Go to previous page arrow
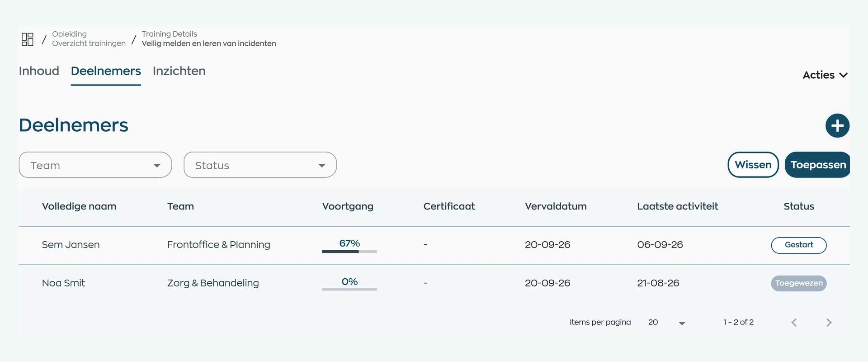This screenshot has width=868, height=362. (794, 322)
